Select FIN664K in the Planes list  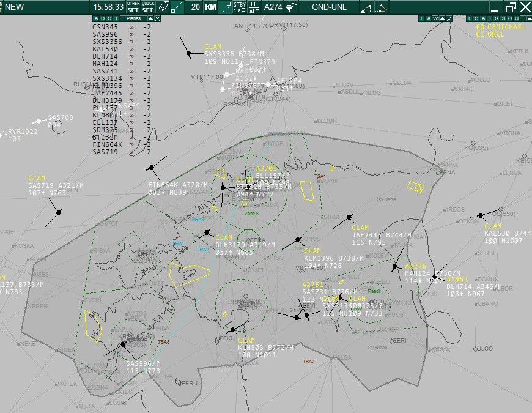coord(107,144)
